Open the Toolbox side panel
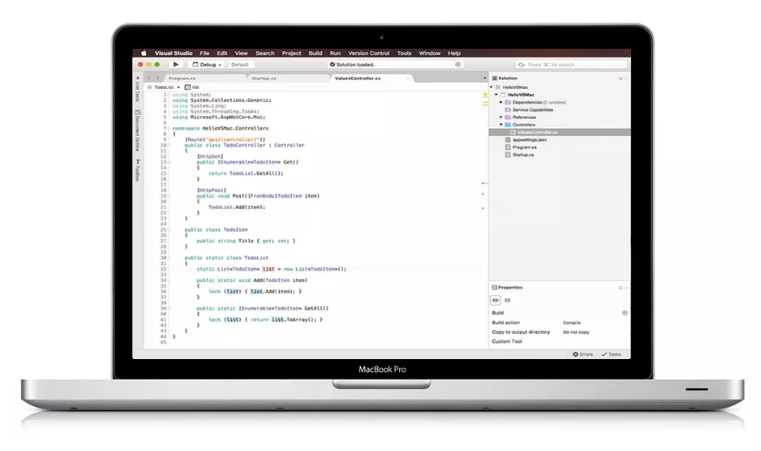Screen dimensions: 761x451 tap(138, 170)
